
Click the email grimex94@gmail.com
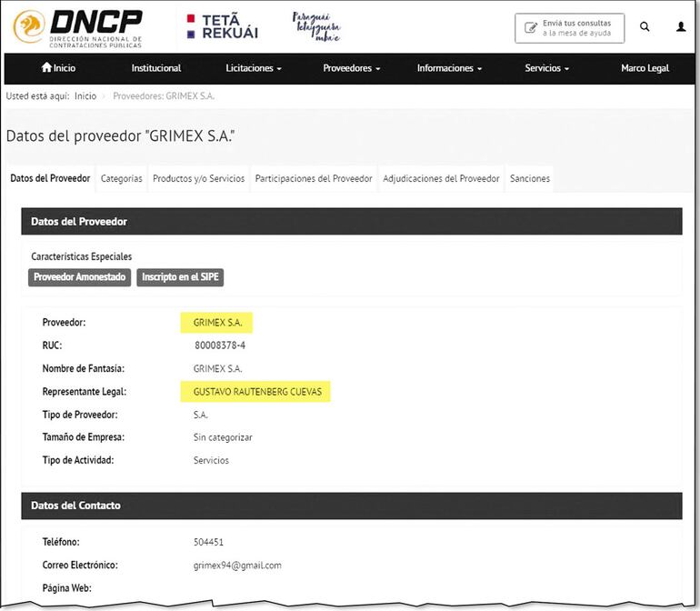pyautogui.click(x=237, y=566)
